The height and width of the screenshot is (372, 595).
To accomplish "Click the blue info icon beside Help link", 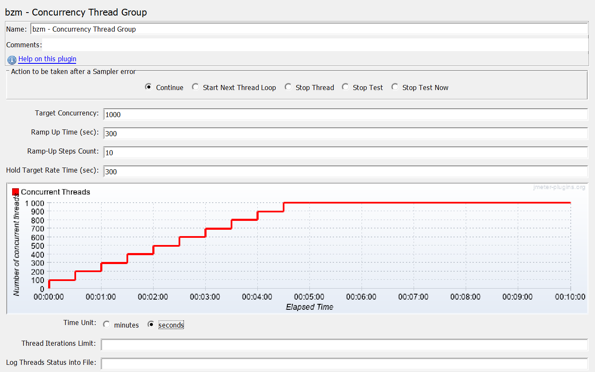I will pyautogui.click(x=12, y=60).
